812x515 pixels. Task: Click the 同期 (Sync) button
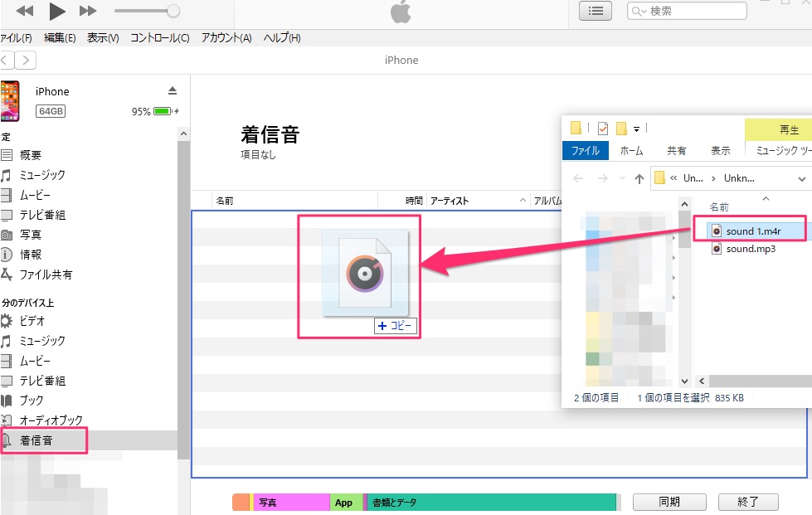point(670,501)
